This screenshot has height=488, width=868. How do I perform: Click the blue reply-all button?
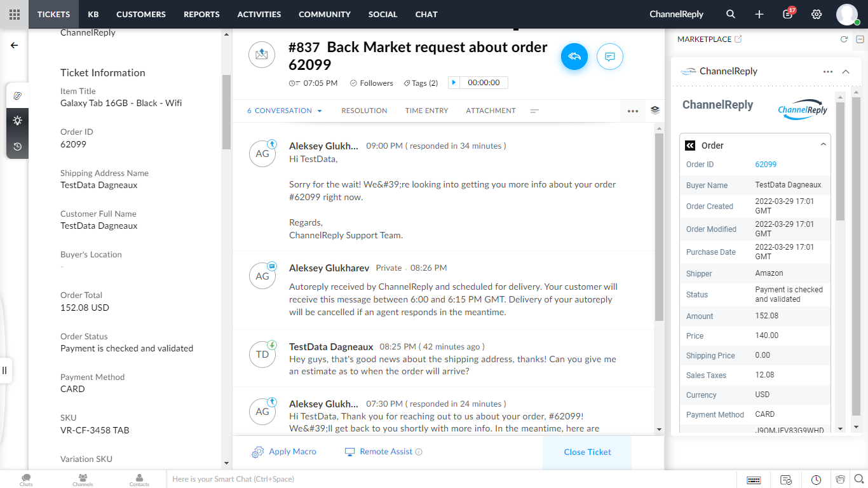tap(574, 57)
